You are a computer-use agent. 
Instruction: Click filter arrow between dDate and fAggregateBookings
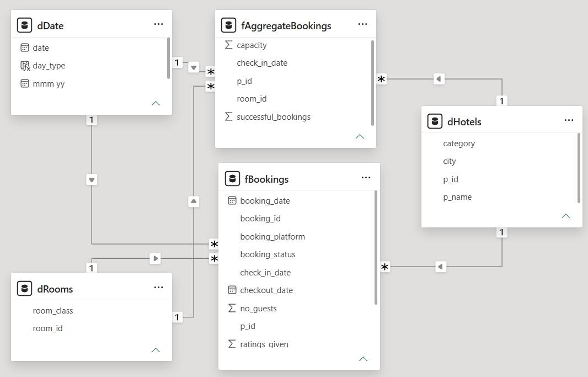point(194,67)
